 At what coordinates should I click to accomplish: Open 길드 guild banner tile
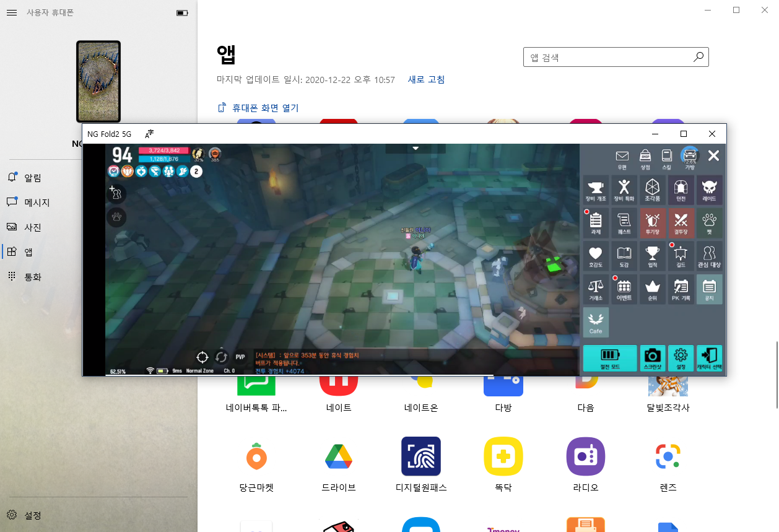point(681,256)
